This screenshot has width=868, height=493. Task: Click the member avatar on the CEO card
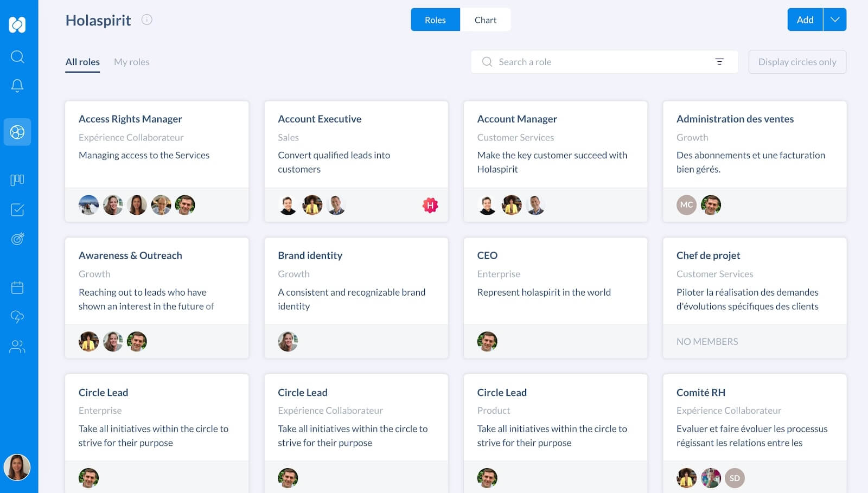click(x=487, y=342)
